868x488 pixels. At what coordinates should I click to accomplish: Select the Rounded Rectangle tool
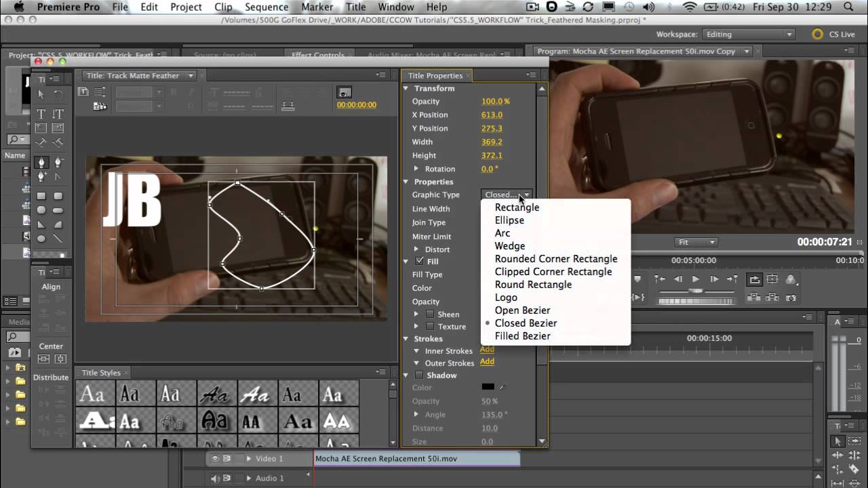pos(58,210)
